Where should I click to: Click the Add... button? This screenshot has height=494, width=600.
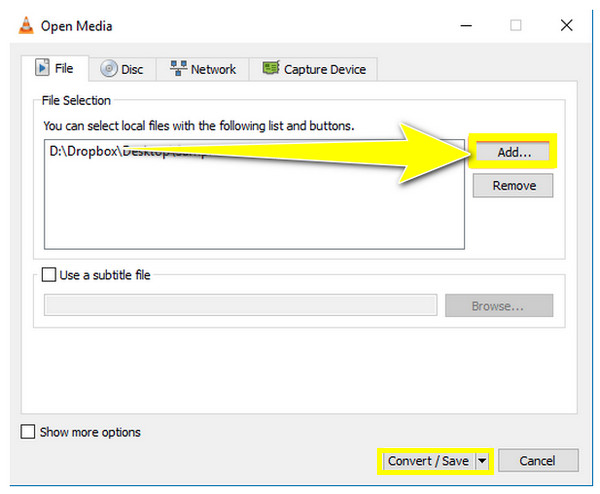(513, 152)
